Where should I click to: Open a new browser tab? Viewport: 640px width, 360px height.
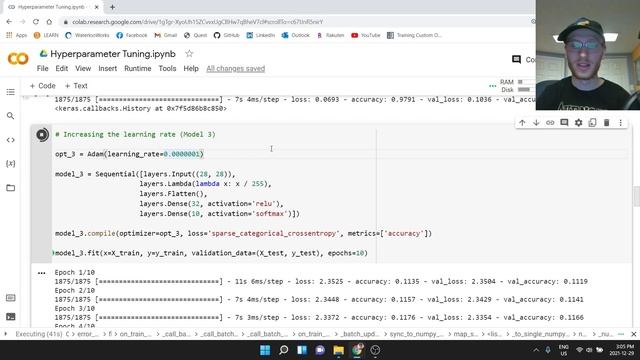(112, 7)
